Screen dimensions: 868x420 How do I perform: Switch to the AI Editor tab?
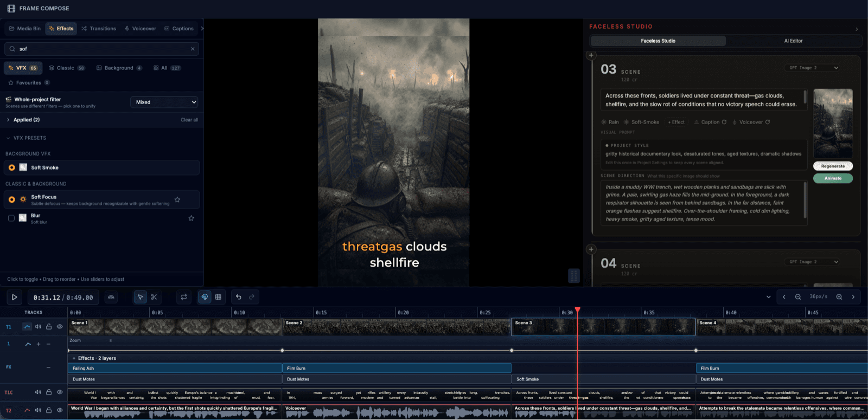pyautogui.click(x=793, y=41)
